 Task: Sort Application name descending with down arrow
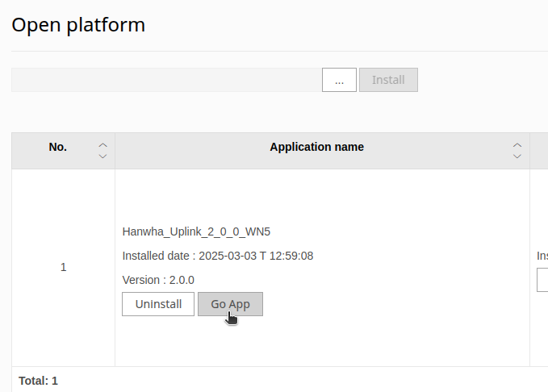[x=517, y=156]
